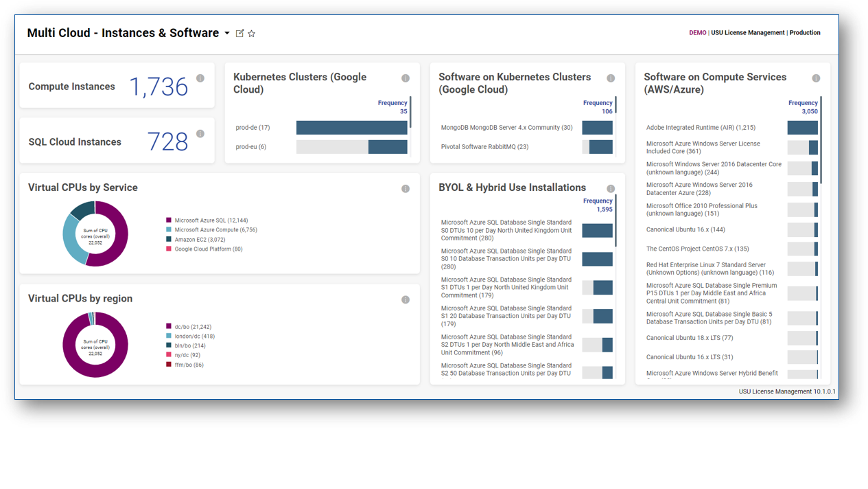Click the Software on Compute Services scrollbar
The width and height of the screenshot is (868, 489).
coord(821,139)
